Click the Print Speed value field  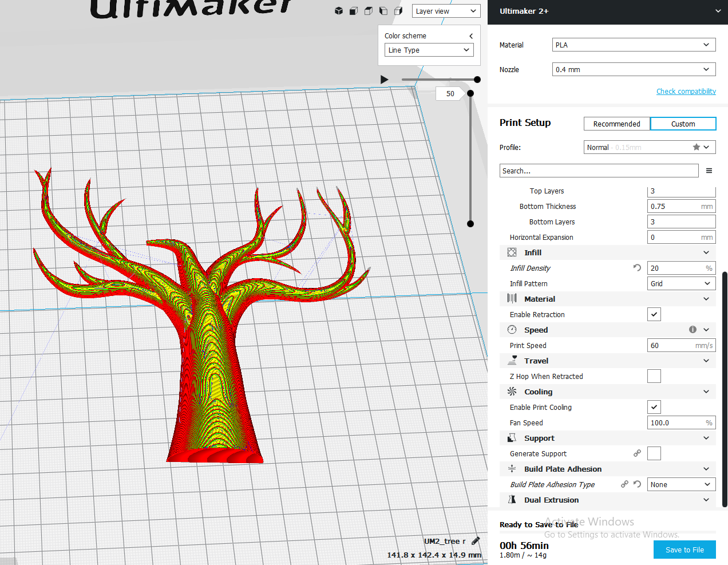click(681, 345)
